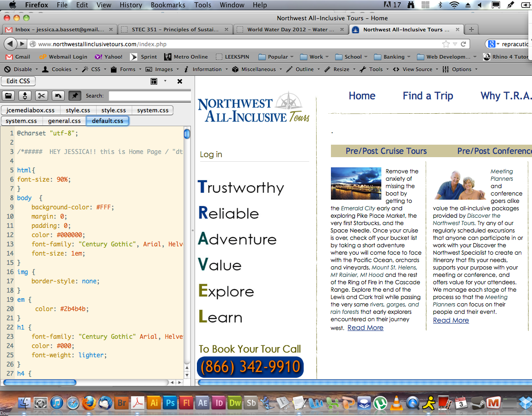Open Illustrator from the Dock
This screenshot has width=532, height=416.
pos(154,403)
